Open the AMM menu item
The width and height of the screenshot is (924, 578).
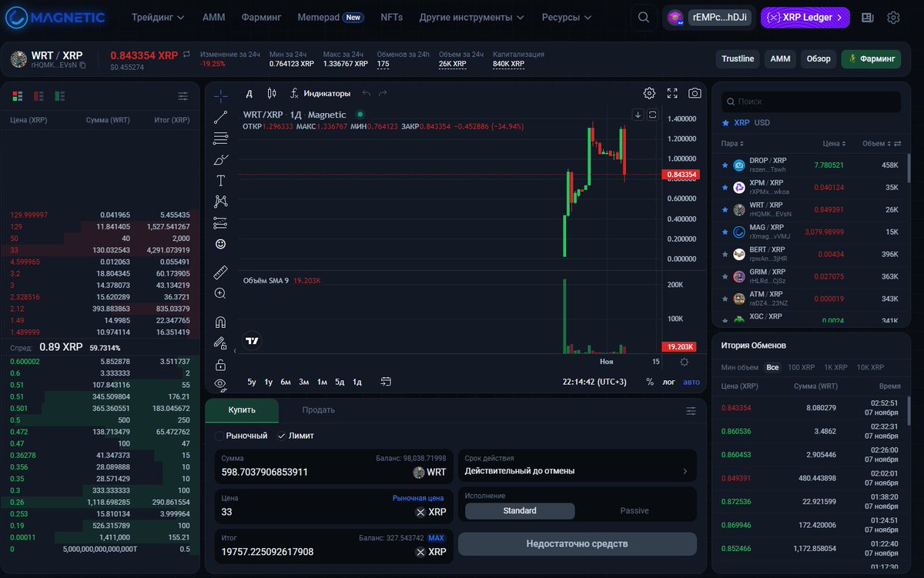(213, 17)
